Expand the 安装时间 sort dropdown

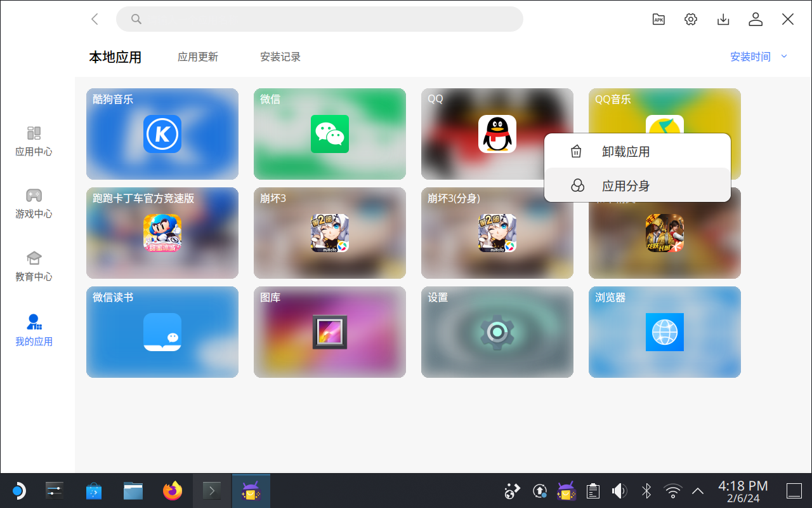click(759, 57)
